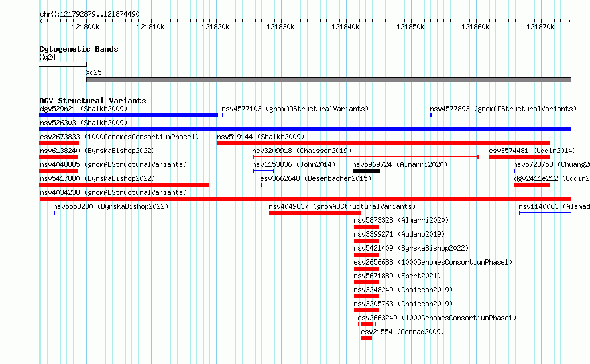Open nsv4034238 gnomADStructuralVariants label
The height and width of the screenshot is (364, 590).
[x=113, y=192]
